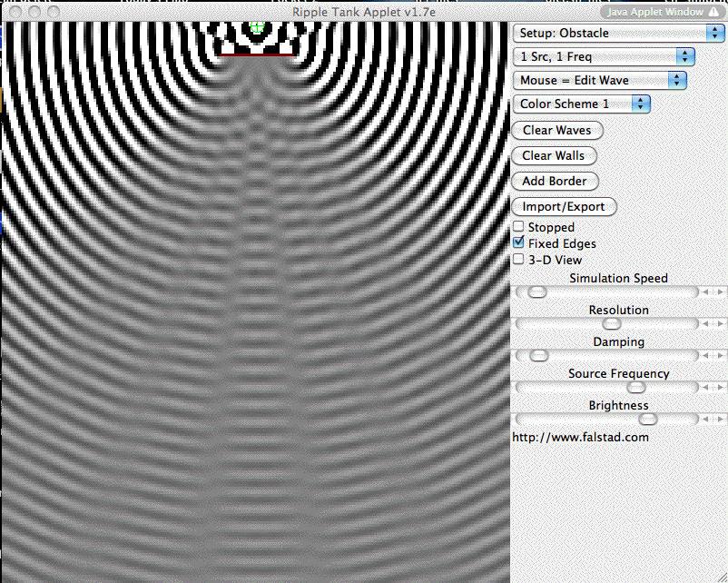Open the 1 Src, 1 Freq dropdown
Image resolution: width=728 pixels, height=583 pixels.
[x=604, y=56]
